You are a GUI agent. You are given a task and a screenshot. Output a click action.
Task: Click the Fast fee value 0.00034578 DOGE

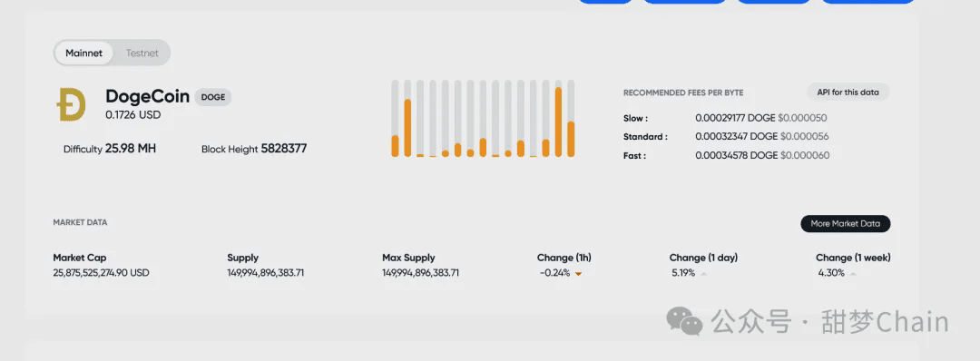click(x=736, y=155)
